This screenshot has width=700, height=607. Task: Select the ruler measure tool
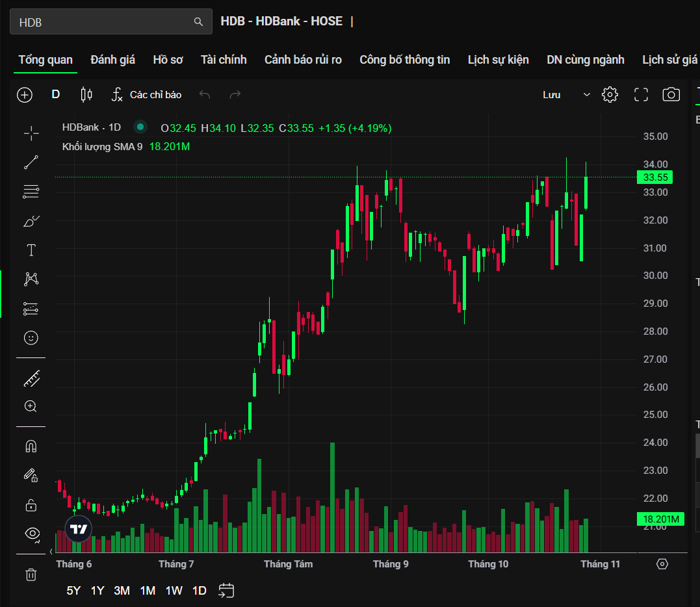pyautogui.click(x=31, y=378)
